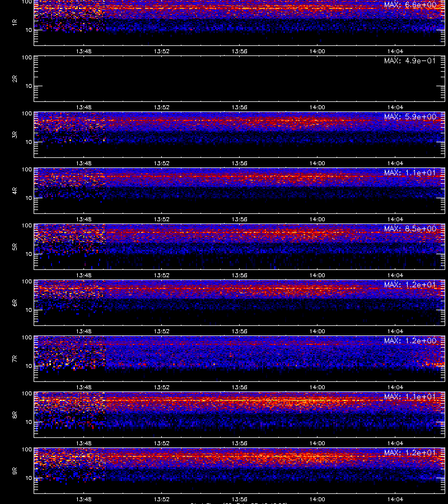This screenshot has height=504, width=448.
Task: Click the 6R panel axis label
Action: [15, 302]
